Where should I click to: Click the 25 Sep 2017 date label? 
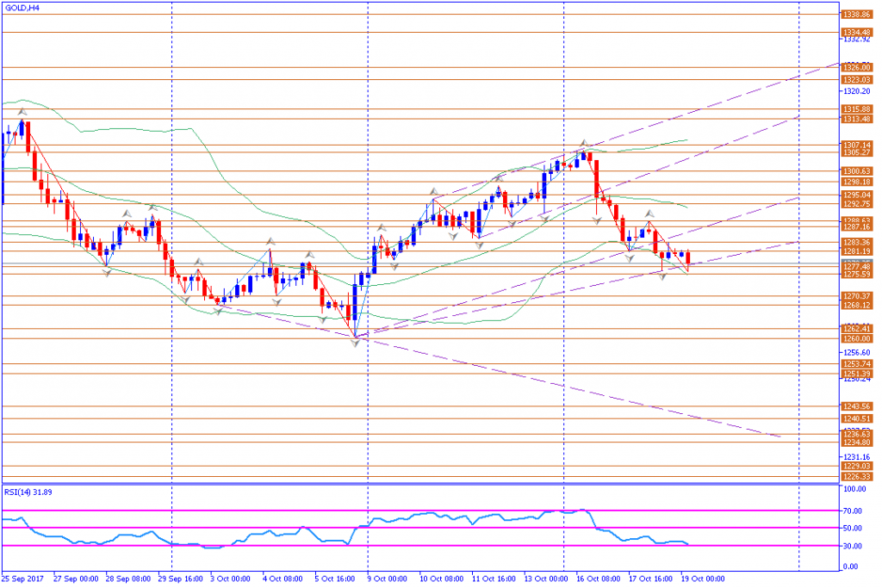[x=22, y=579]
